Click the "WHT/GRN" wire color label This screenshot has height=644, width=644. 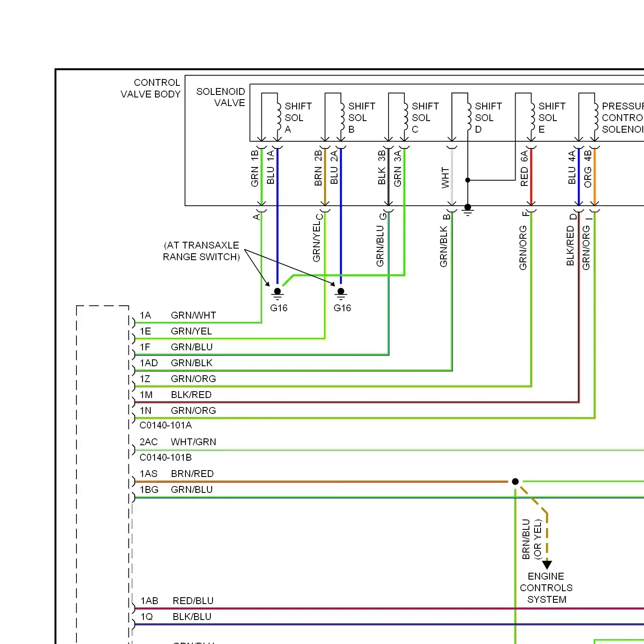click(193, 442)
